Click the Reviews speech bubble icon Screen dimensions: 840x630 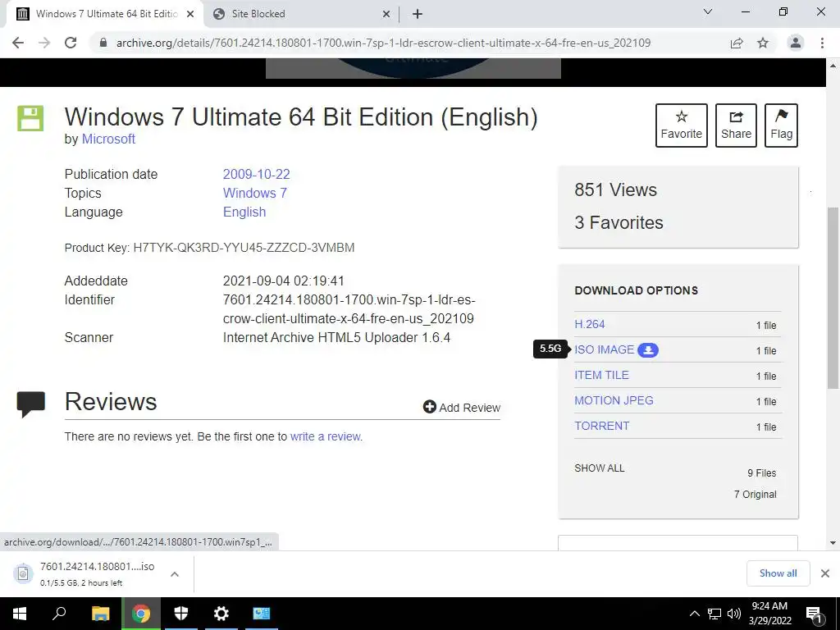pos(30,404)
